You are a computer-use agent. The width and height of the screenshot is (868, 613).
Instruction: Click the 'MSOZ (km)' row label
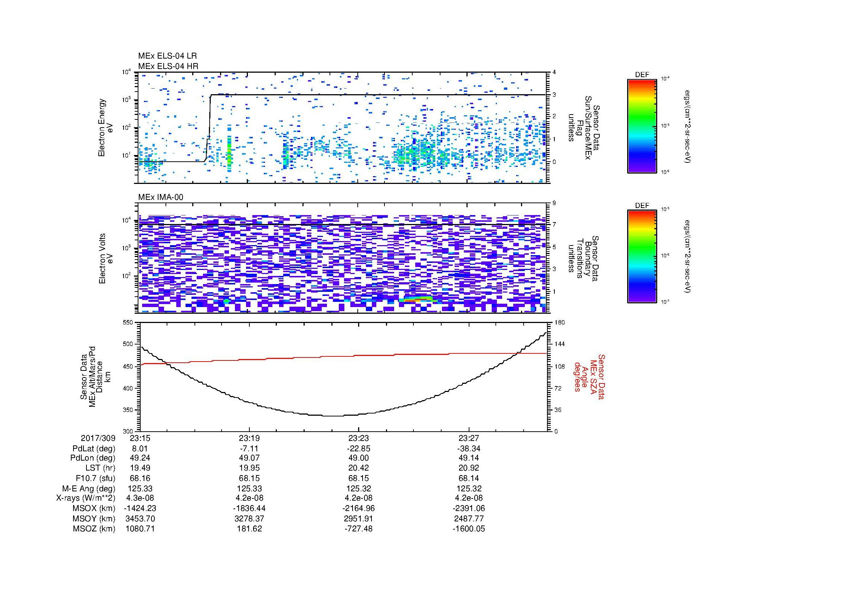coord(94,529)
